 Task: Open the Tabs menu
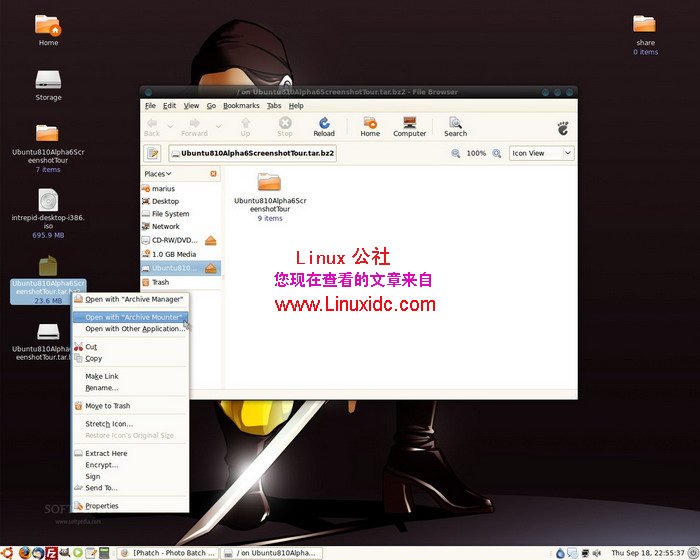[x=274, y=106]
